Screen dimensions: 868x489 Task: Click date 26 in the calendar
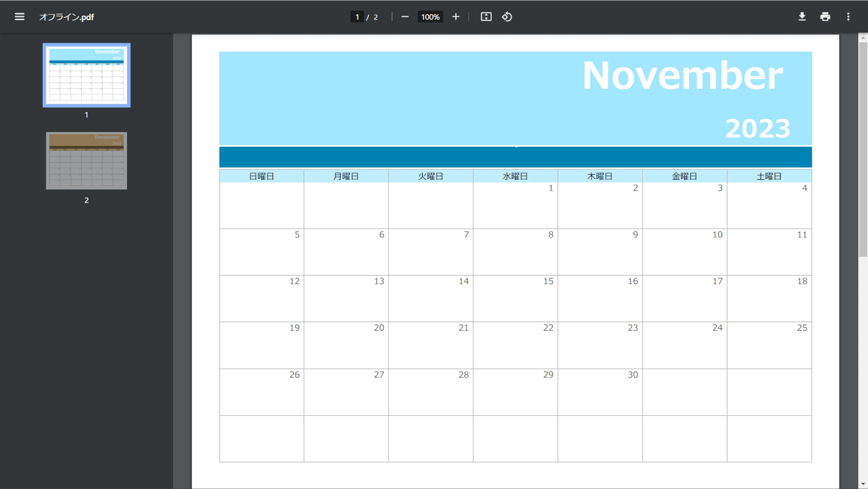click(x=294, y=375)
